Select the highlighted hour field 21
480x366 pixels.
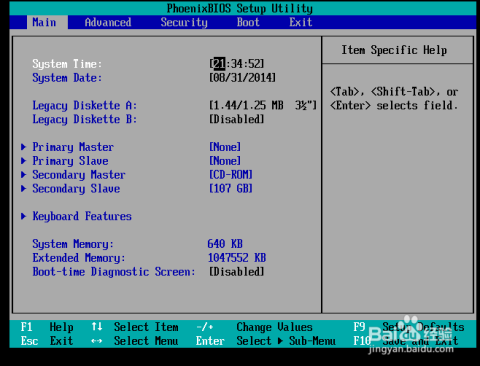pos(219,64)
